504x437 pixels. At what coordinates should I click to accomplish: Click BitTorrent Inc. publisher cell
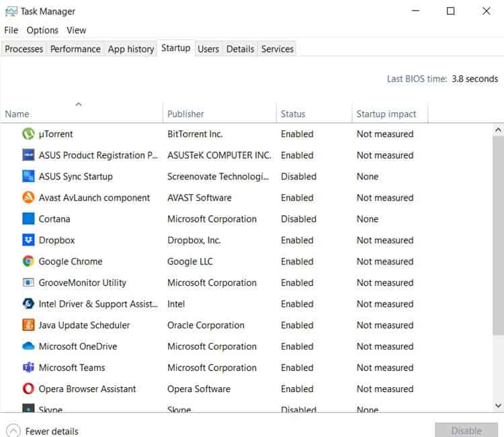[x=195, y=134]
